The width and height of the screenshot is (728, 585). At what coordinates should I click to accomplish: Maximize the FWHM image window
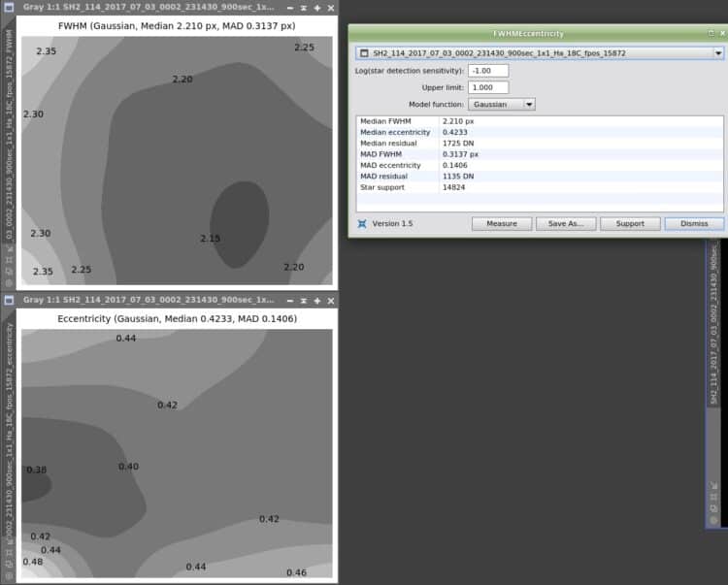click(317, 8)
